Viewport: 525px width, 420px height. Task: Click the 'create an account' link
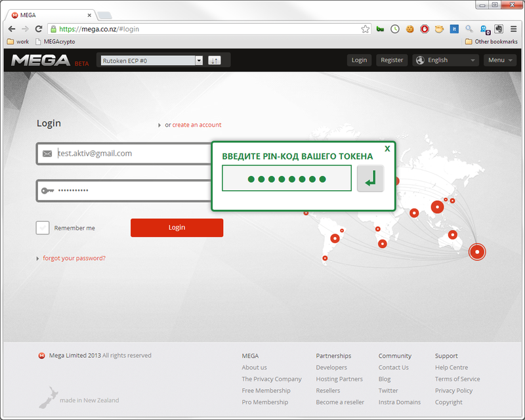pyautogui.click(x=197, y=125)
